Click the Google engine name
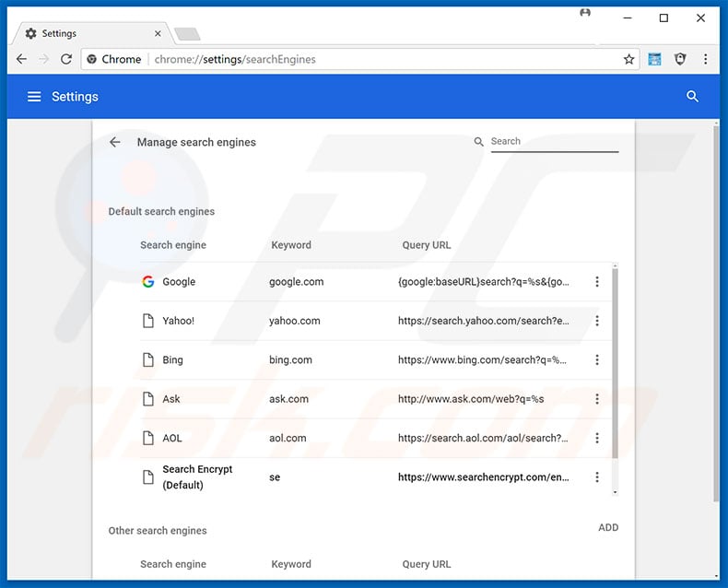This screenshot has height=588, width=728. [179, 281]
